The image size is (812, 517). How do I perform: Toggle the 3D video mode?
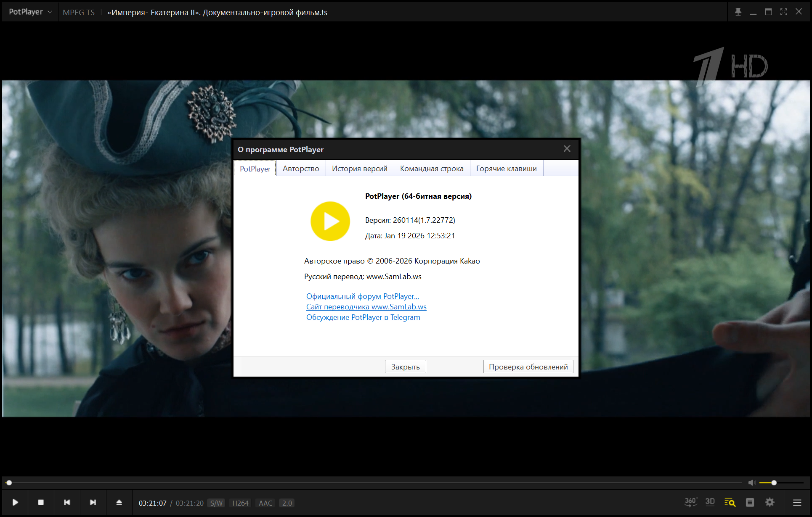[710, 502]
